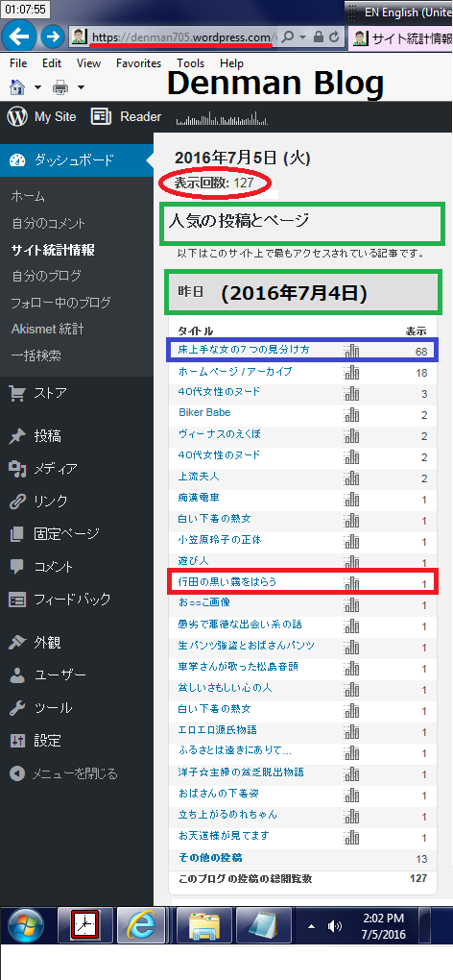Expand the Home icon dropdown arrow
This screenshot has width=453, height=980.
click(x=36, y=87)
